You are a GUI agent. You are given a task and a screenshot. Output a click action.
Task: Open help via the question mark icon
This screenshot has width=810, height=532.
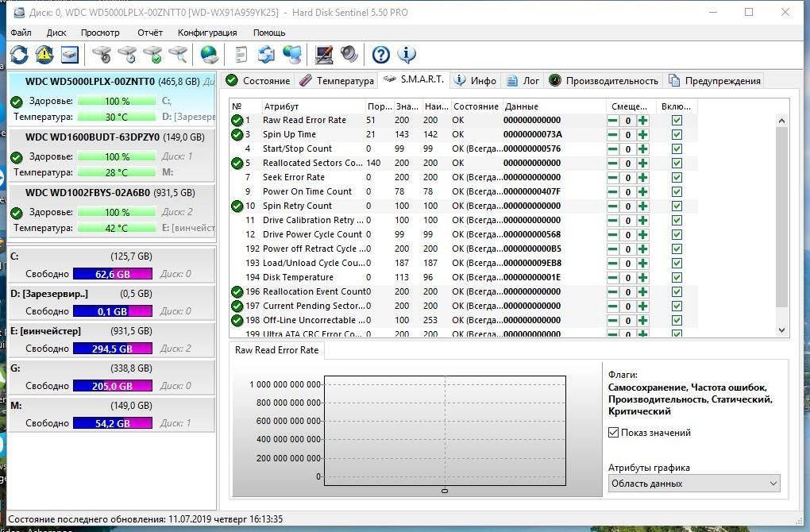pos(381,54)
